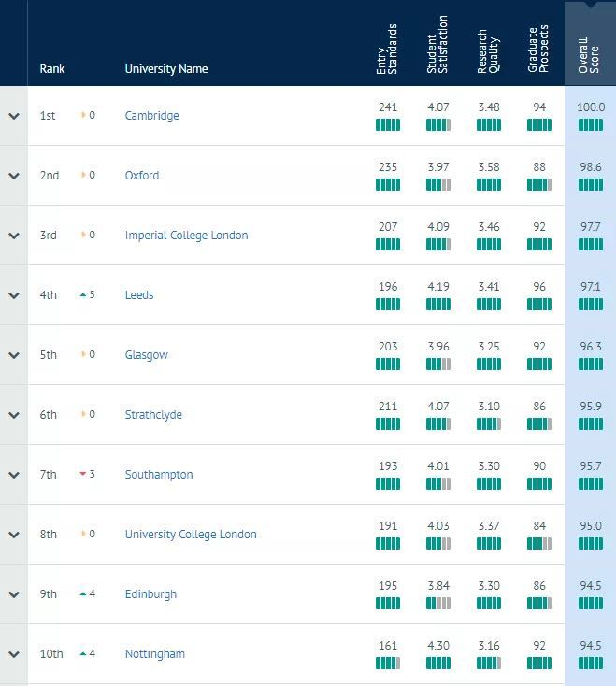The width and height of the screenshot is (616, 686).
Task: Open University College London link
Action: (191, 535)
